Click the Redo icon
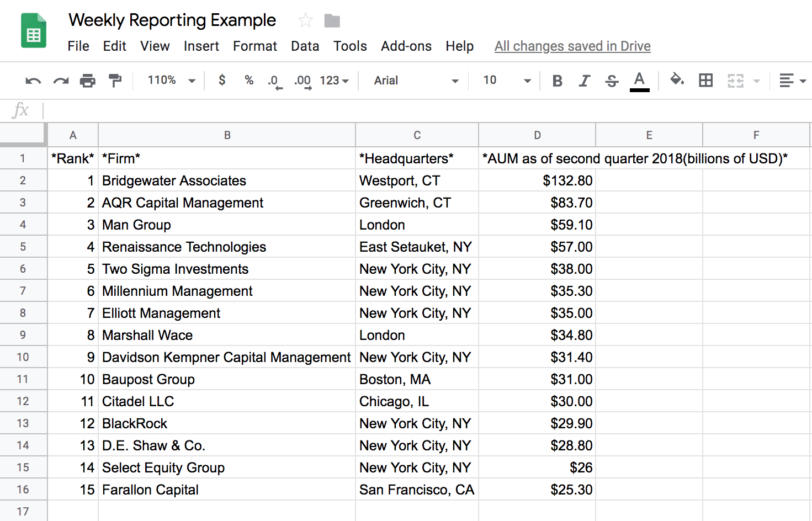This screenshot has height=521, width=812. point(60,80)
